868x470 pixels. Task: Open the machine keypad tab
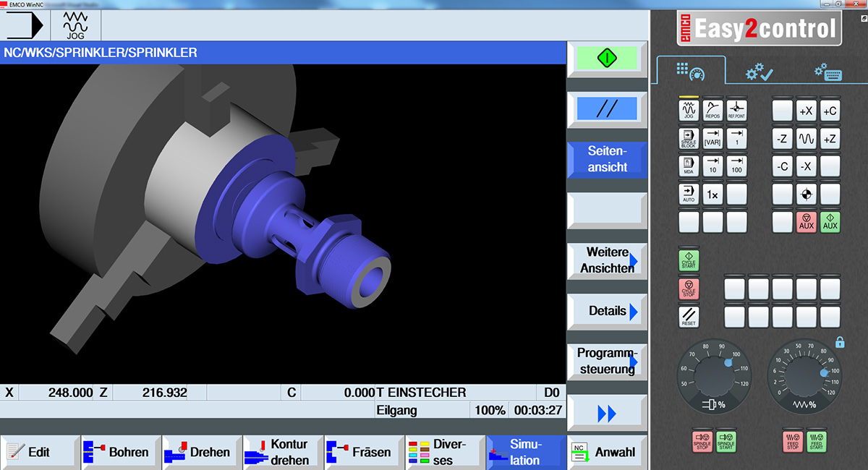tap(690, 71)
